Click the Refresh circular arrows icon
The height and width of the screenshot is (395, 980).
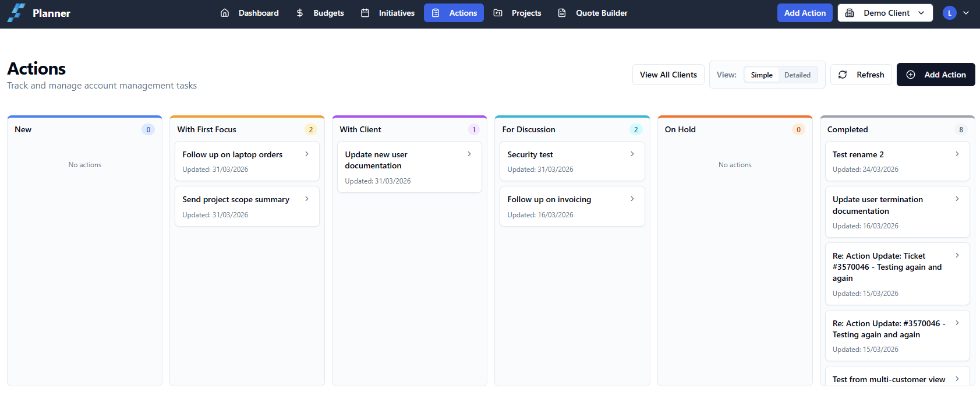pos(843,75)
